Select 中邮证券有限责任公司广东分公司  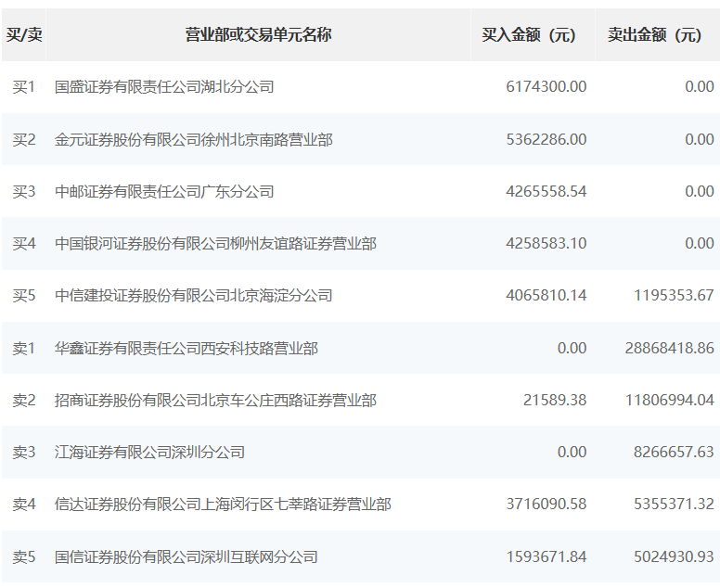coord(164,191)
